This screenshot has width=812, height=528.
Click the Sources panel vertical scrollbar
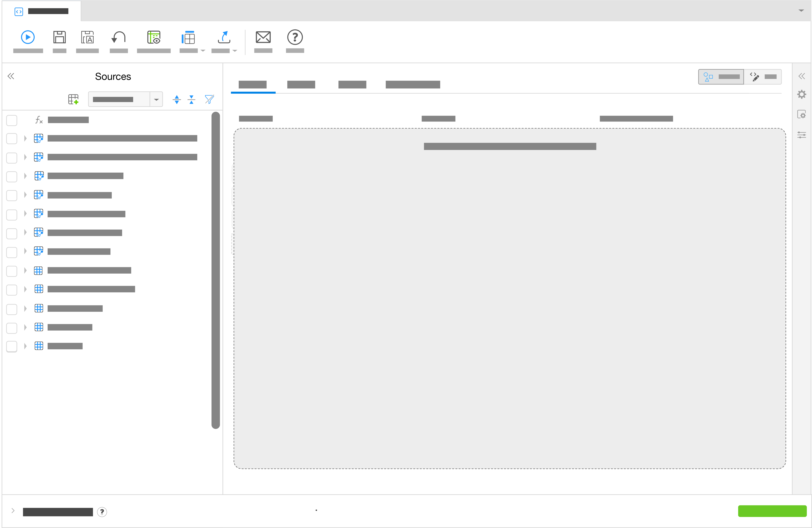click(x=216, y=270)
